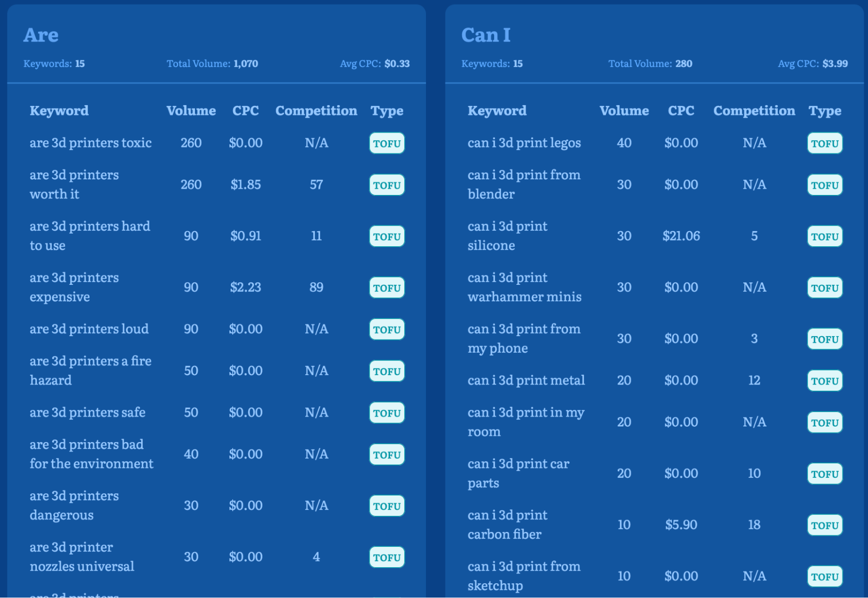Viewport: 868px width, 598px height.
Task: Click TOFU badge for "can i 3d print car parts"
Action: coord(825,473)
